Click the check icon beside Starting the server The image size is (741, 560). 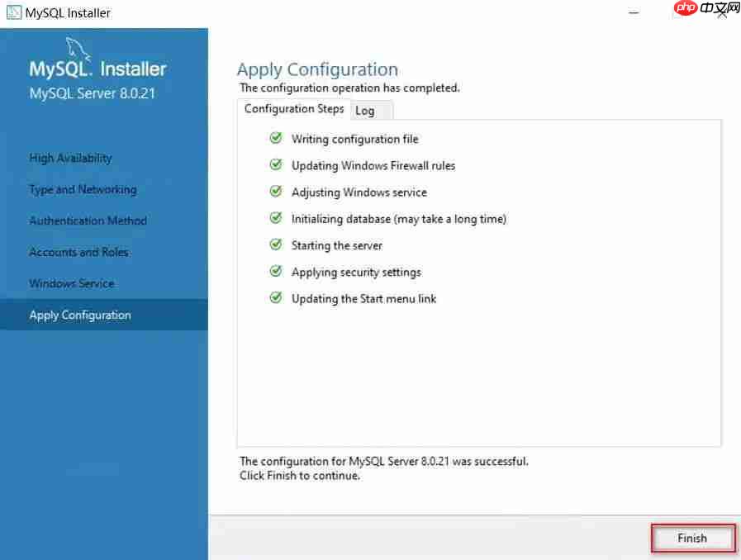click(x=275, y=244)
